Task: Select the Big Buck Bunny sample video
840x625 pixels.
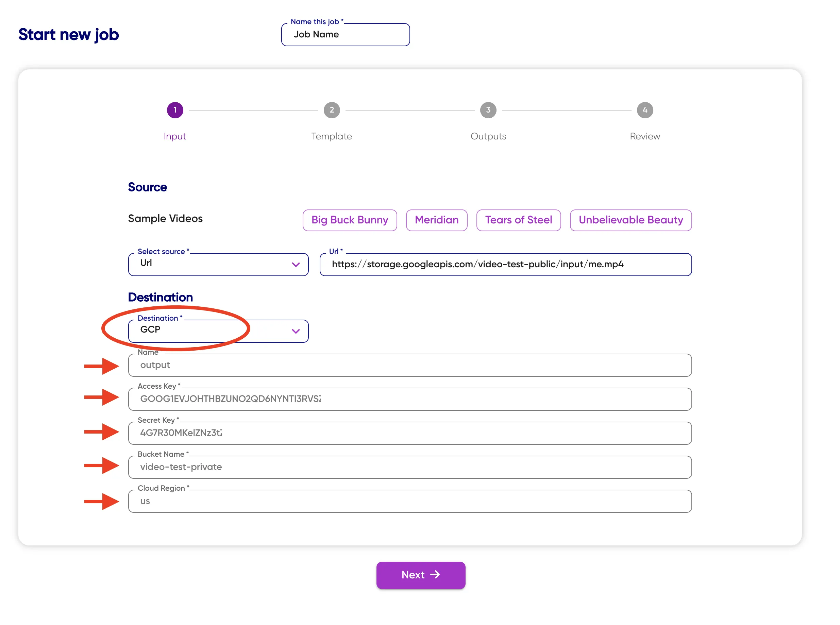Action: [349, 220]
